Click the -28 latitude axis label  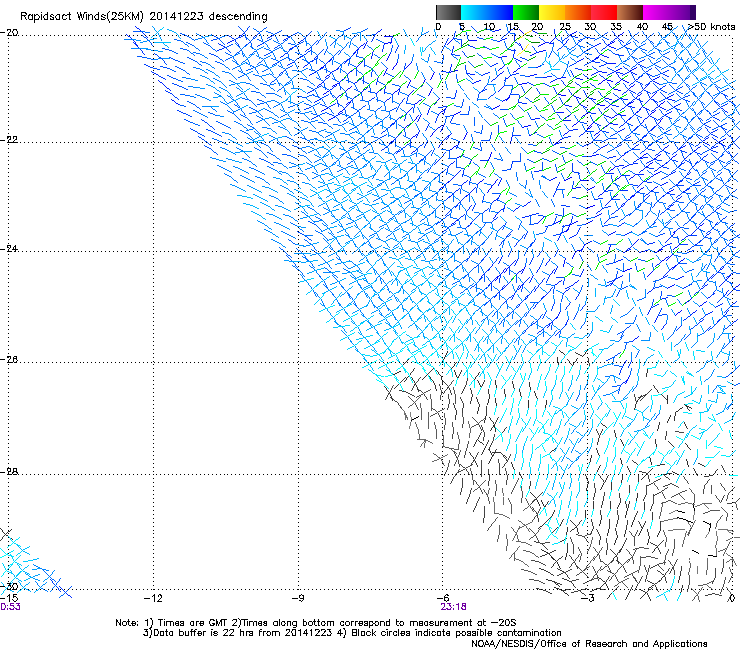9,472
